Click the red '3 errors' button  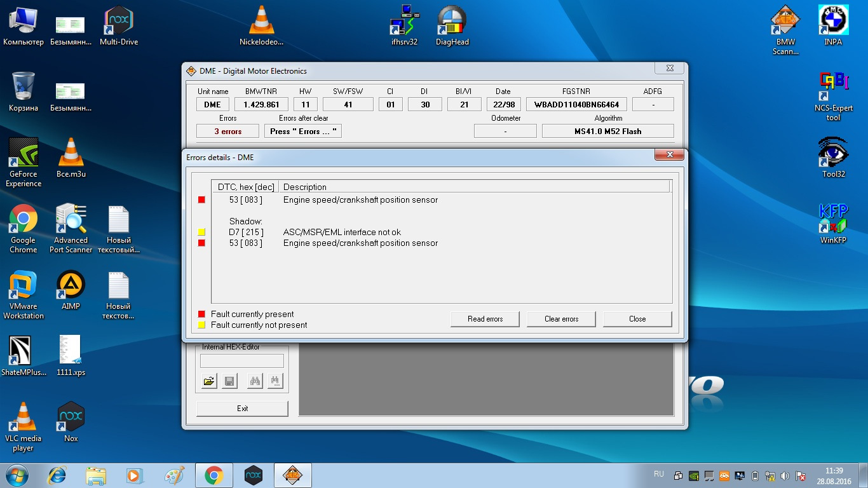coord(227,130)
